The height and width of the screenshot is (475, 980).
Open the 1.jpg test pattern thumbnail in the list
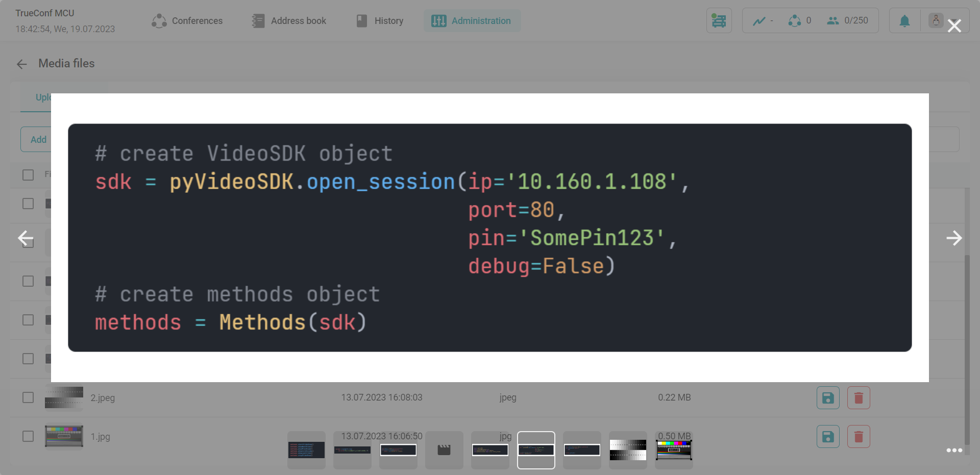(x=64, y=437)
